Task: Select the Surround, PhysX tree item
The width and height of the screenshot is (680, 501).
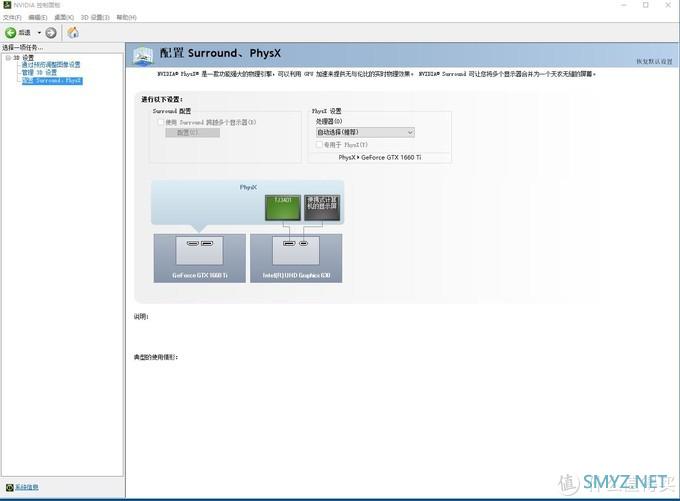Action: [52, 81]
